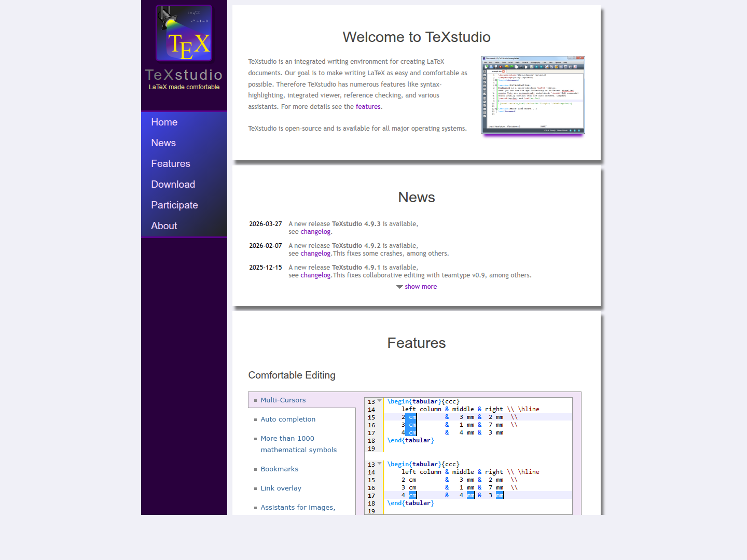Click the TeXstudio wordmark under the logo
747x560 pixels.
(184, 75)
